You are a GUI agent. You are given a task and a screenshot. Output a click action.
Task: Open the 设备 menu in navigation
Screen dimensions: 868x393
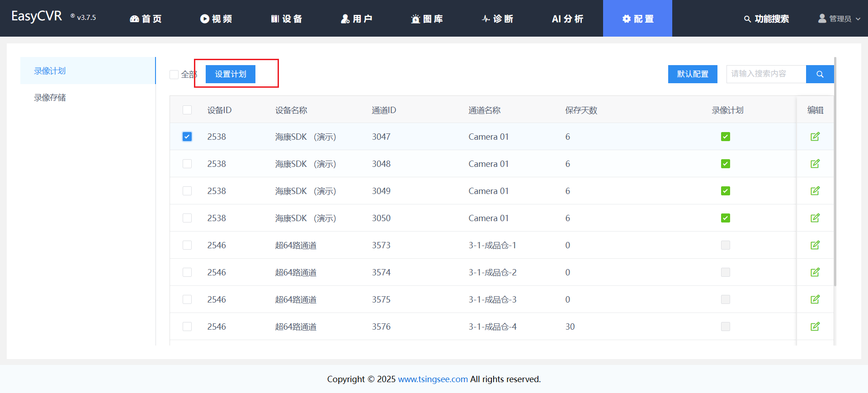coord(286,19)
